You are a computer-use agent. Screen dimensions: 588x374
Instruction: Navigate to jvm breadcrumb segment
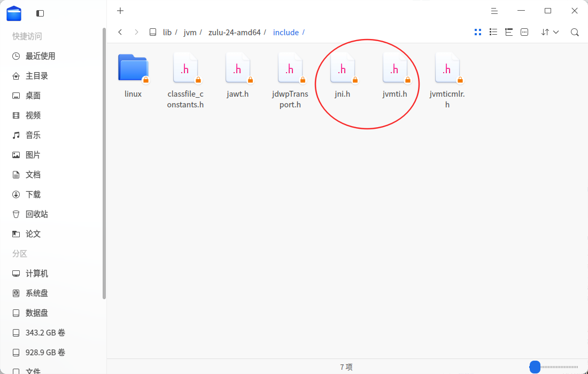point(190,33)
